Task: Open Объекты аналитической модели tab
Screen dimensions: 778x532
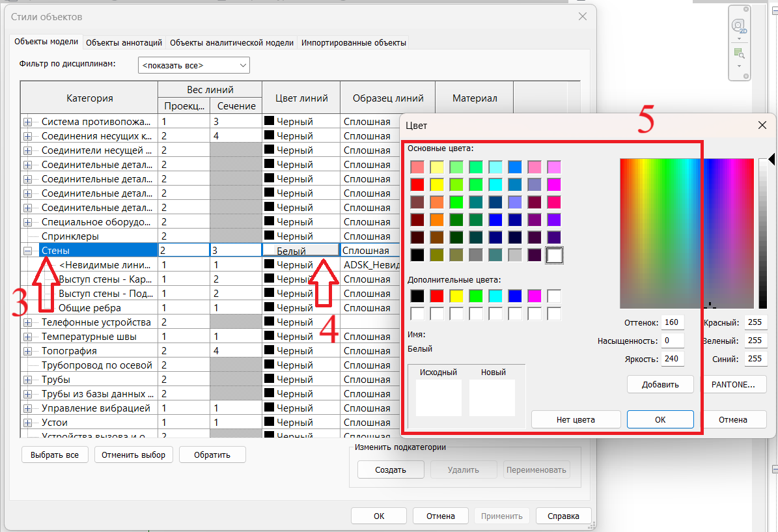Action: pos(232,43)
